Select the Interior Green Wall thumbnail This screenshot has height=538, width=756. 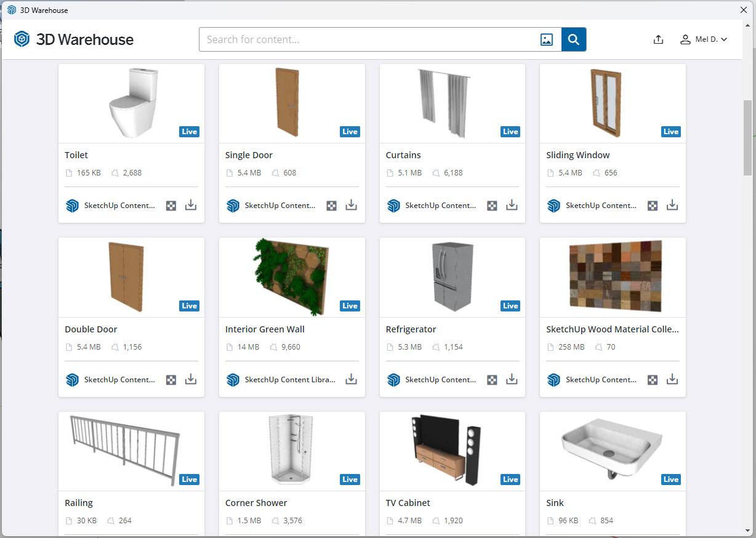tap(292, 278)
